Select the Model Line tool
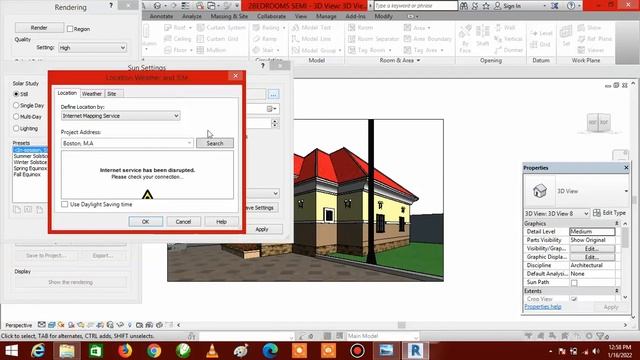 (311, 39)
